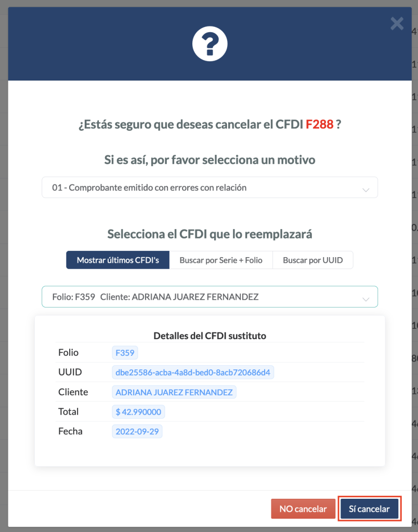
Task: Click the ADRIANA JUAREZ FERNANDEZ client badge
Action: 174,392
